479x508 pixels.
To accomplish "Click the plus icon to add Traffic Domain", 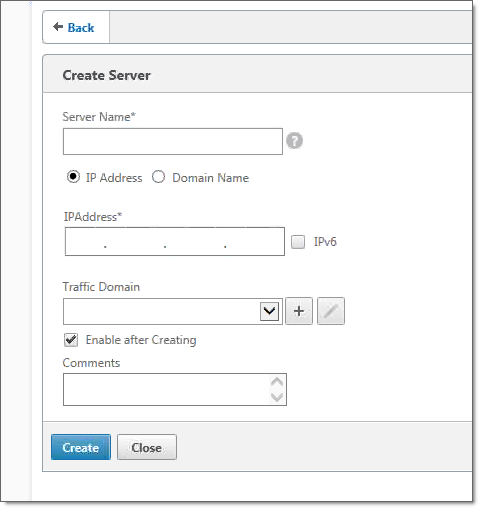I will click(299, 311).
